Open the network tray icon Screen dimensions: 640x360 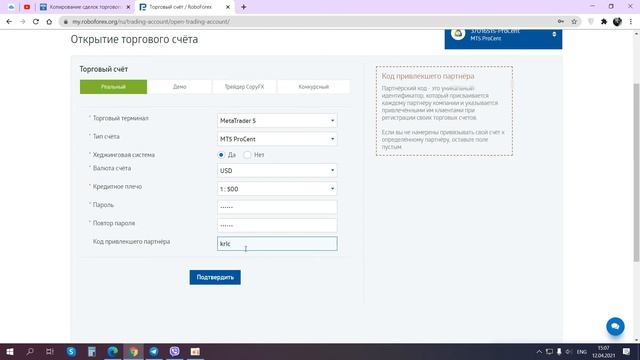pyautogui.click(x=549, y=352)
